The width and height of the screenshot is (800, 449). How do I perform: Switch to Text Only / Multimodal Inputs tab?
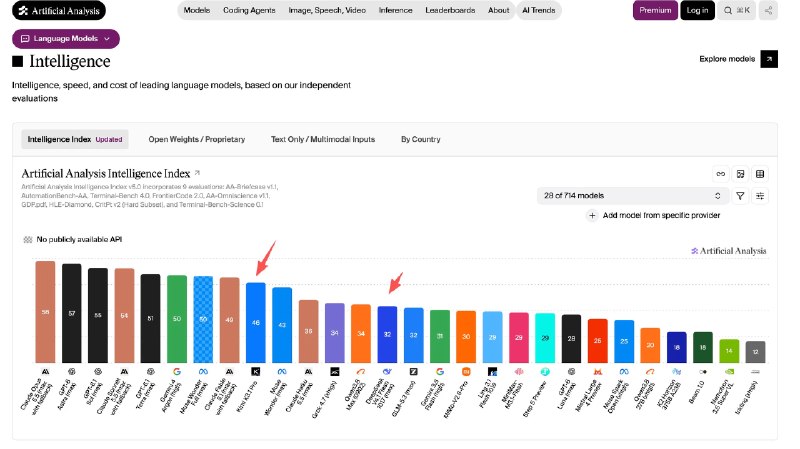coord(323,139)
